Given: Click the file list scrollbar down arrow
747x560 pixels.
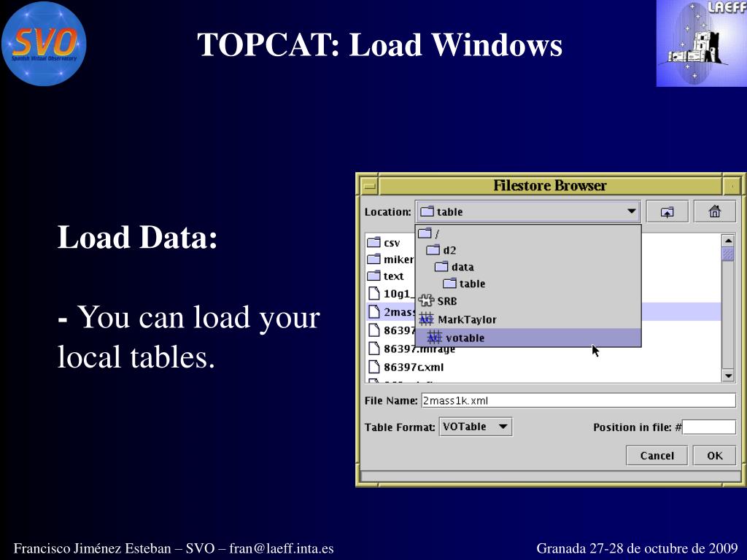Looking at the screenshot, I should point(727,376).
